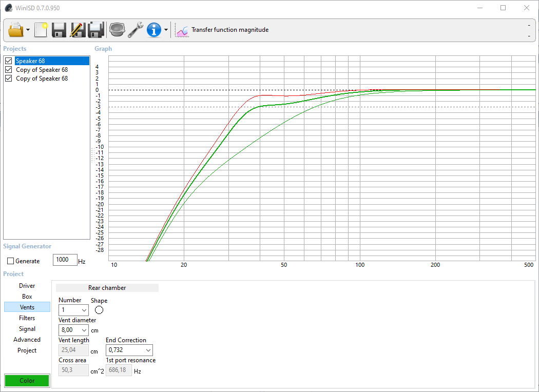539x392 pixels.
Task: Click Save As floppy with pencil icon
Action: [78, 30]
